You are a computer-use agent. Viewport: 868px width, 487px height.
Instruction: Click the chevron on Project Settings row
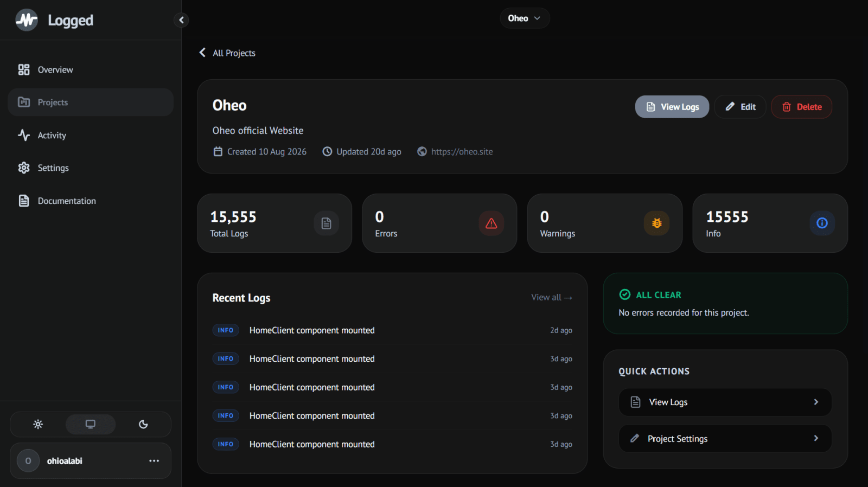click(x=816, y=438)
